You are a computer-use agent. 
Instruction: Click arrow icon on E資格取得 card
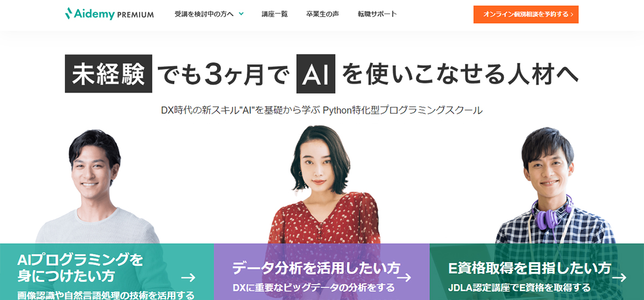click(619, 277)
